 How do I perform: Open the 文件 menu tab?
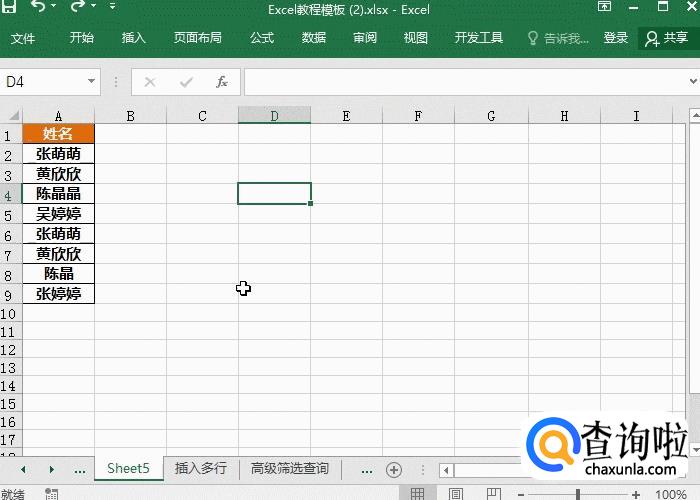[x=23, y=38]
